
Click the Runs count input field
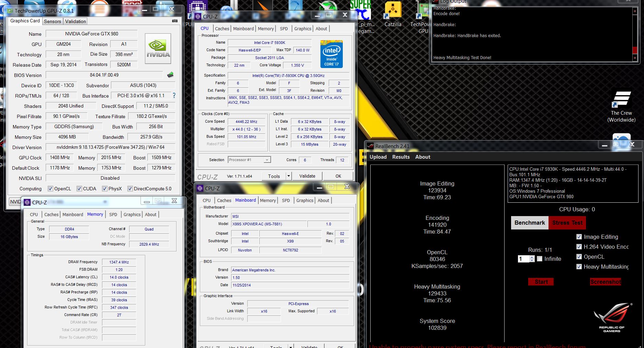(x=524, y=259)
